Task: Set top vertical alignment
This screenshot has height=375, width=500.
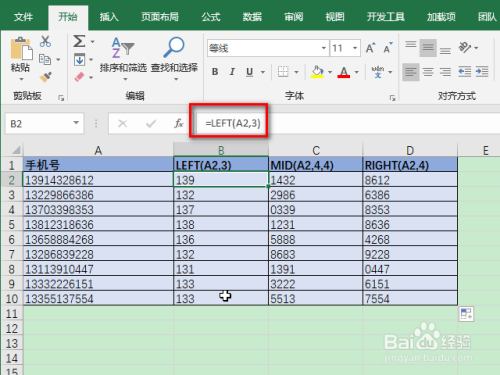Action: [x=411, y=45]
